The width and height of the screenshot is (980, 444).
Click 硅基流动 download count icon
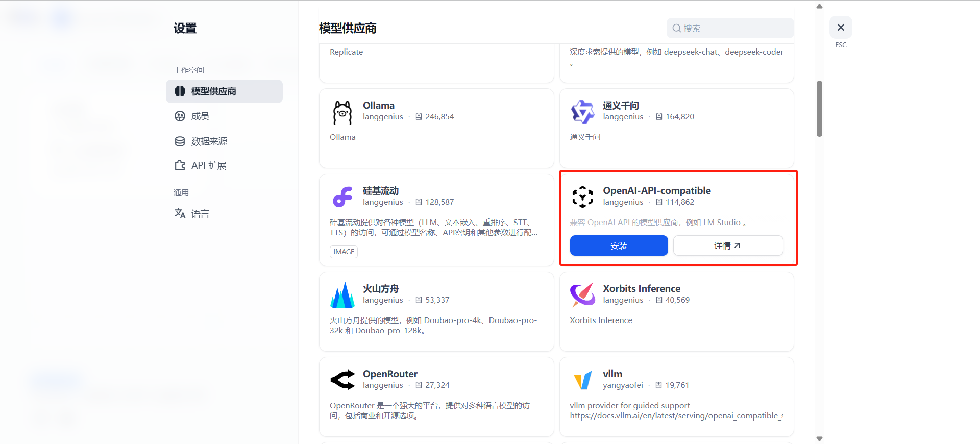pos(419,202)
